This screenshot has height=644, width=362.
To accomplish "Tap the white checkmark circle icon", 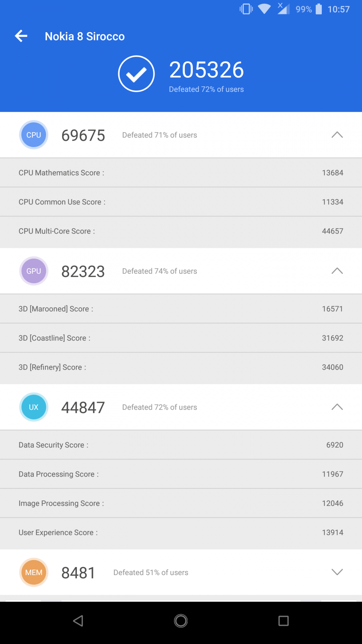I will pyautogui.click(x=136, y=74).
